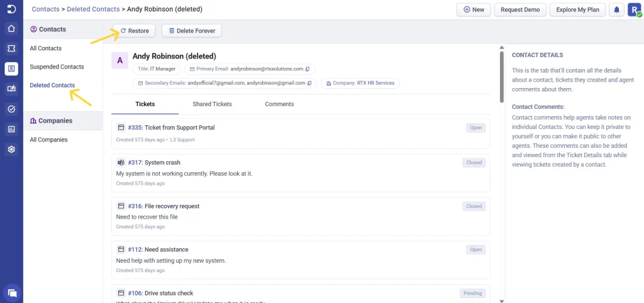Open ticket #106 Drive status check

click(160, 293)
